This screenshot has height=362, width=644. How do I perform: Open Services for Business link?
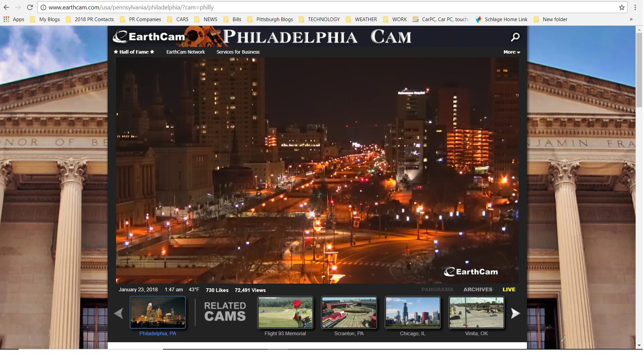(238, 52)
